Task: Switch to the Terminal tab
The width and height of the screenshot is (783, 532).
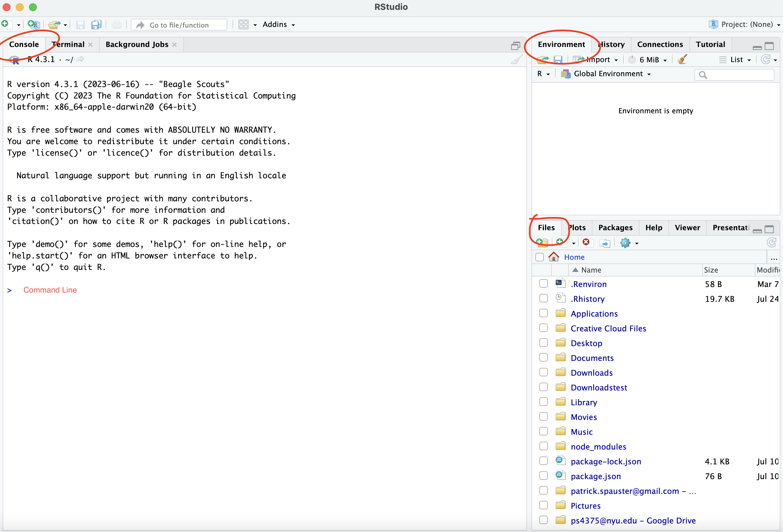Action: click(x=67, y=44)
